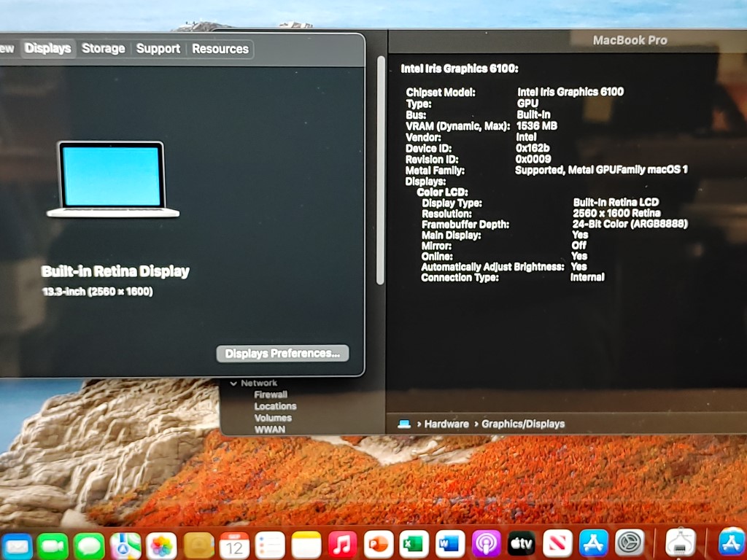Open the Podcasts app
Viewport: 747px width, 560px height.
click(x=486, y=543)
